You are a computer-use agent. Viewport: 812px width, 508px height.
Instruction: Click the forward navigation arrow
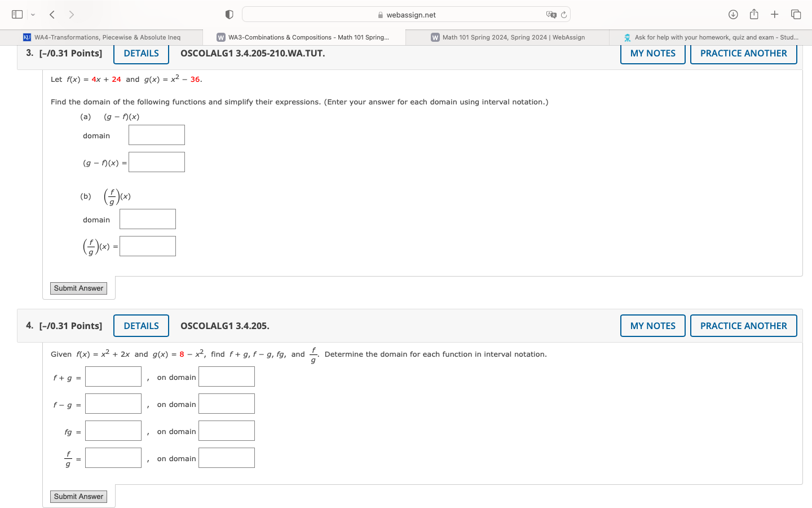(72, 15)
